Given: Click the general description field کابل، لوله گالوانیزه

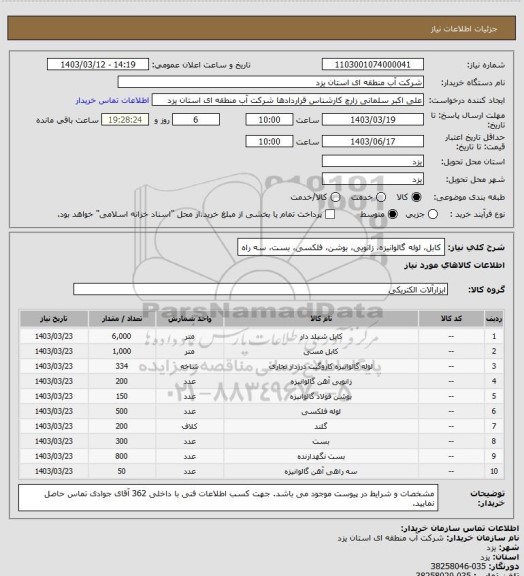Looking at the screenshot, I should pos(341,247).
